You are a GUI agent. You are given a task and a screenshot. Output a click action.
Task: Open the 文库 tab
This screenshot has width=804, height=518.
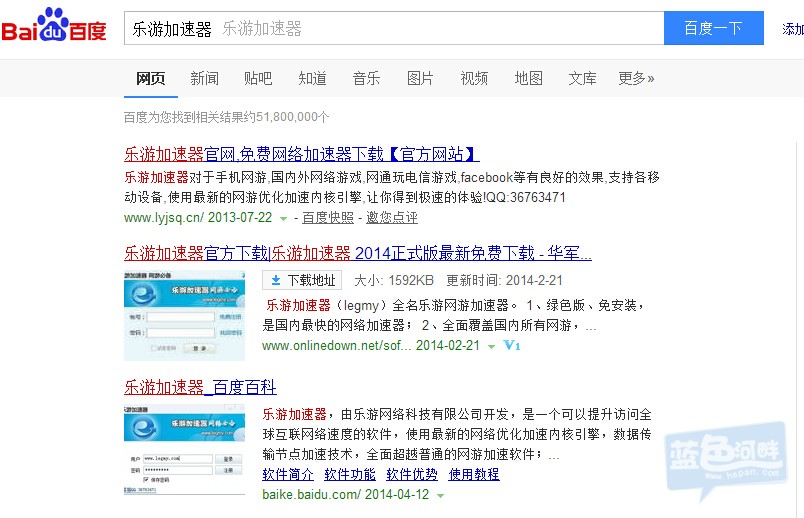coord(582,78)
